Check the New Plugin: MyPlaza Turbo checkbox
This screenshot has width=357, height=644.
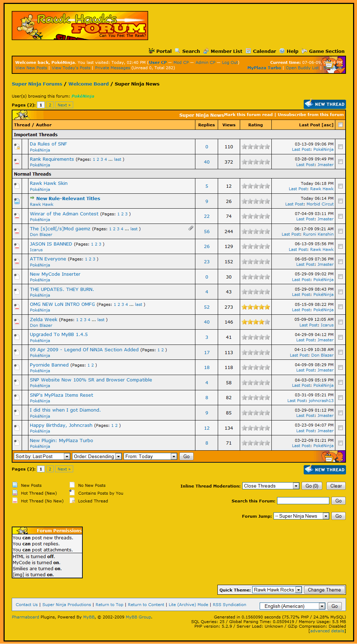pyautogui.click(x=341, y=443)
